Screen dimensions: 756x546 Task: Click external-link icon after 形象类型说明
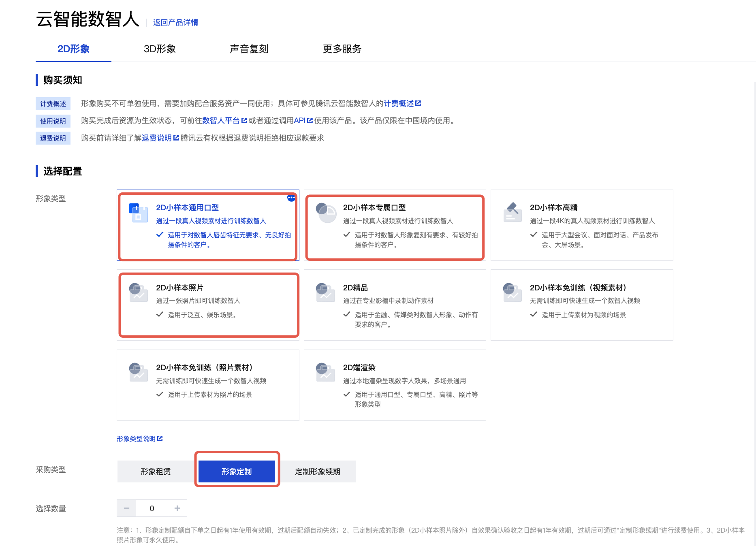click(160, 438)
